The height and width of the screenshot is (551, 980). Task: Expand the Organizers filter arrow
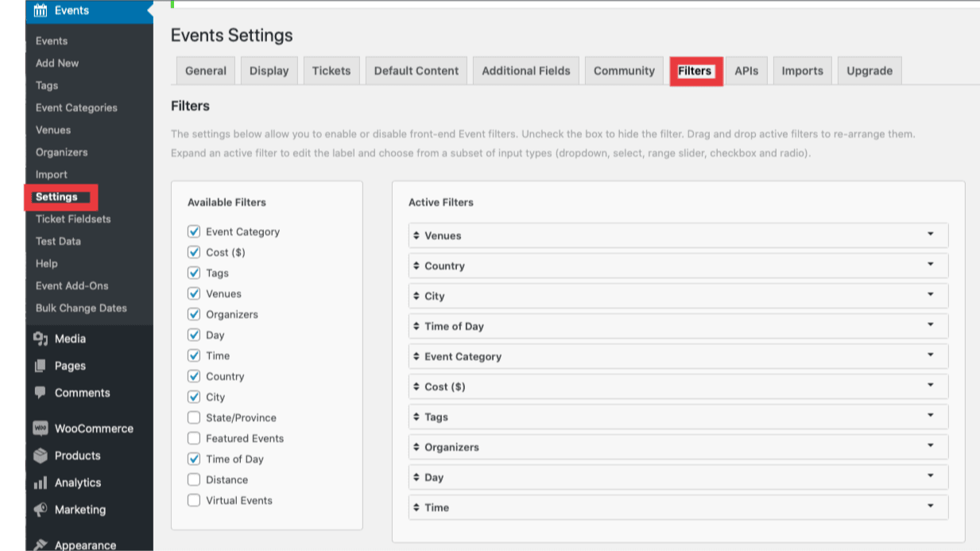(931, 446)
